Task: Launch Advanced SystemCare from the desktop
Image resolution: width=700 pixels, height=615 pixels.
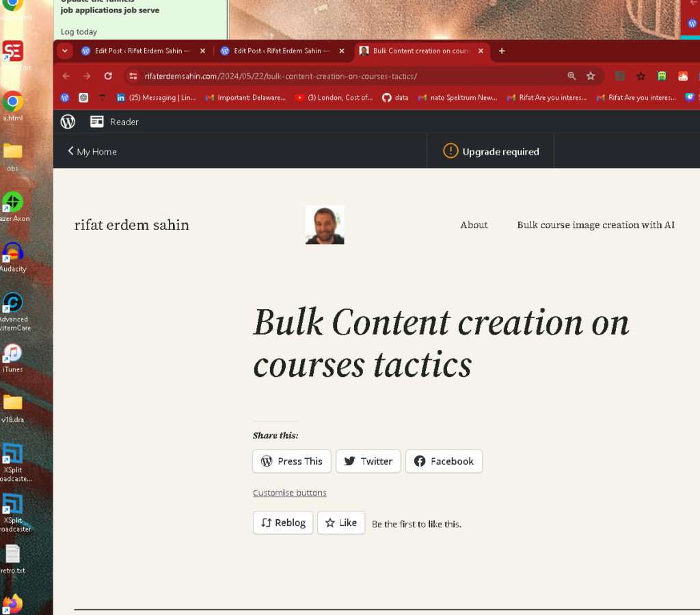Action: pos(14,312)
